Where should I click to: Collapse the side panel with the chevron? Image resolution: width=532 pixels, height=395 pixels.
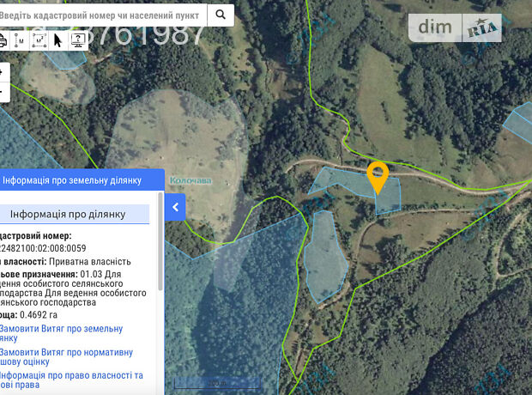coord(175,207)
